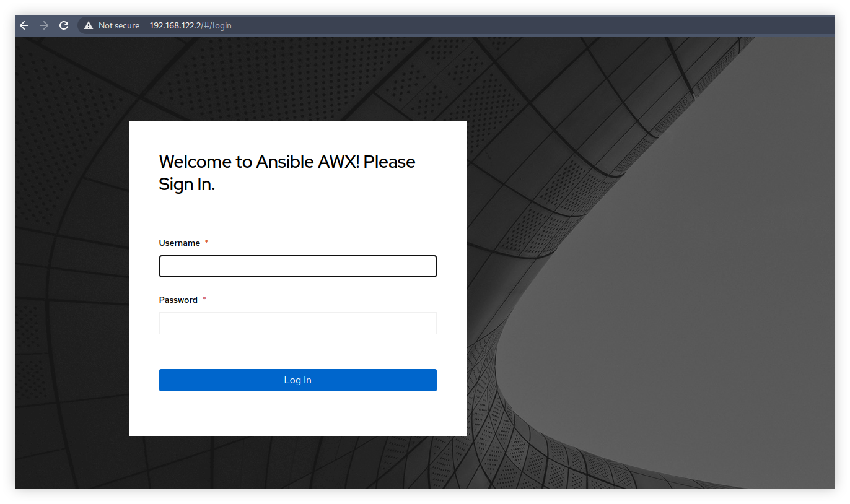Click the white login card panel
850x504 pixels.
(297, 415)
